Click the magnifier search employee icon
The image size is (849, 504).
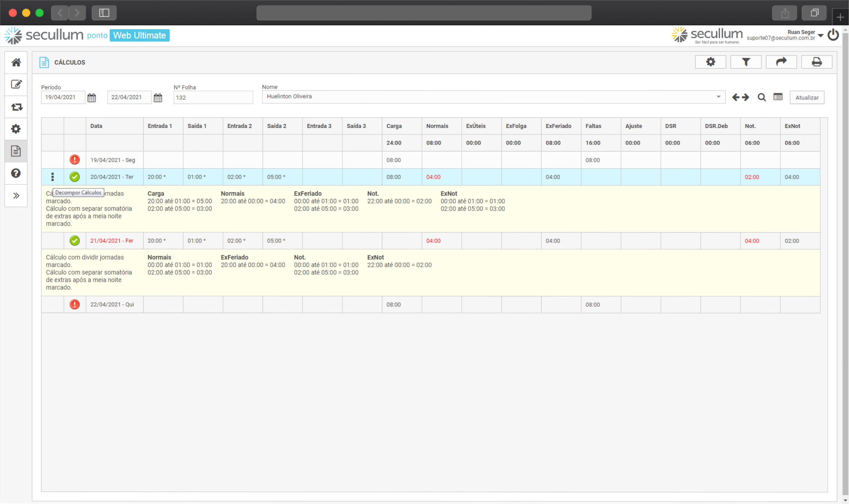[761, 97]
